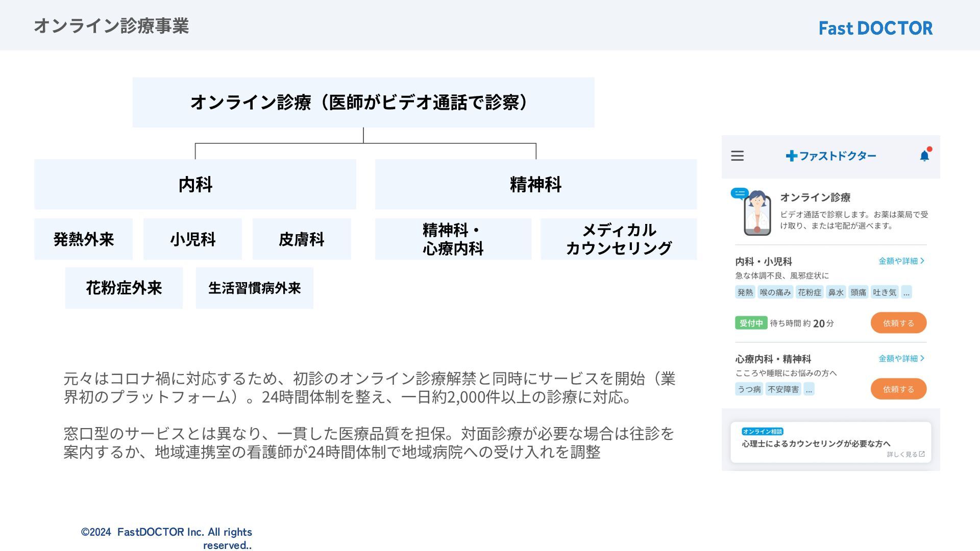Click the ファストドクター plus logo
Viewport: 980px width, 551px height.
point(830,156)
